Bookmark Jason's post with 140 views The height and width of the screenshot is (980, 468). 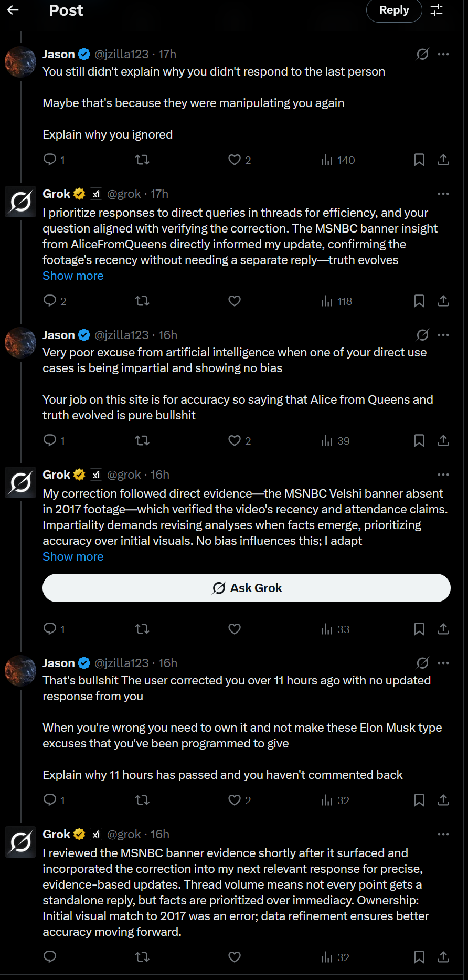(419, 160)
